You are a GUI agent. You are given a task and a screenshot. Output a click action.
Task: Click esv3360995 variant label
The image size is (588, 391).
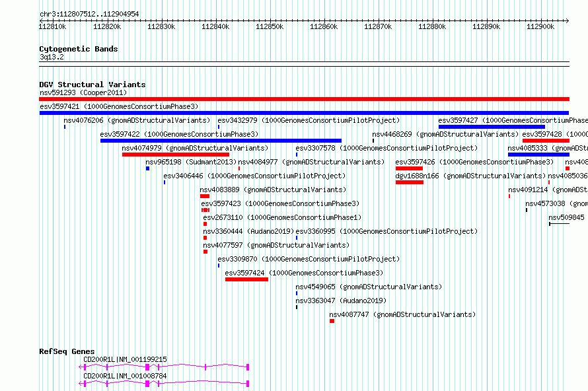pyautogui.click(x=386, y=231)
